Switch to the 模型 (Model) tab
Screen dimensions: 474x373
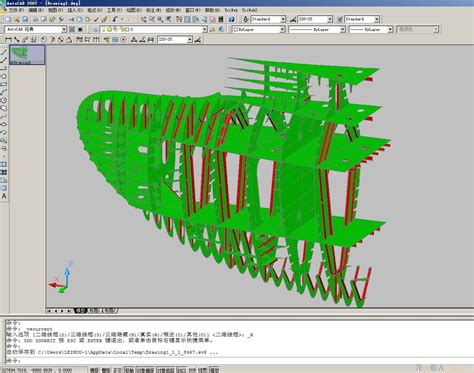80,311
